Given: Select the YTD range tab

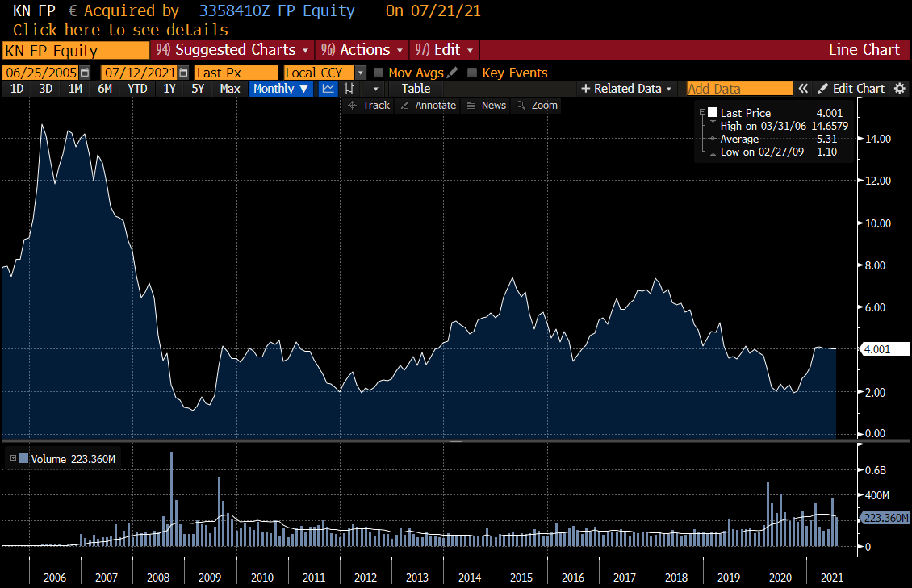Looking at the screenshot, I should pyautogui.click(x=137, y=88).
